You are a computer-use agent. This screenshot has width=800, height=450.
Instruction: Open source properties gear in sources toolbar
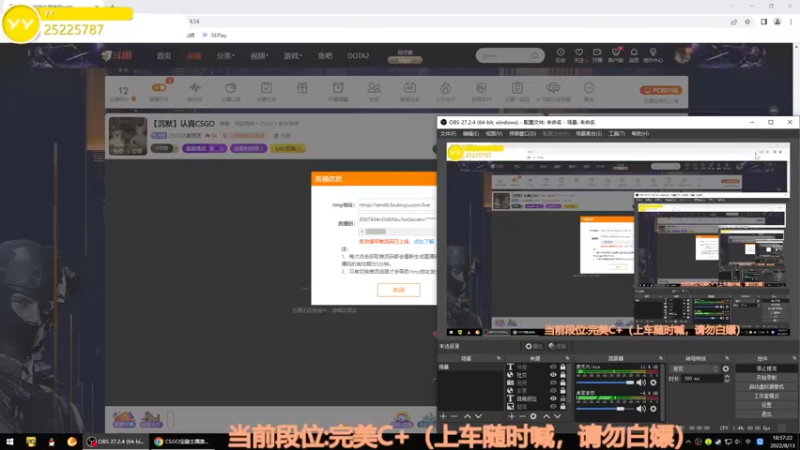click(x=533, y=416)
